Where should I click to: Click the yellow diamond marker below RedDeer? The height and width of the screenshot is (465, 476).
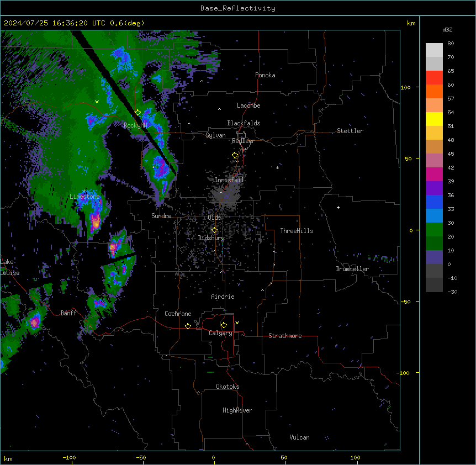click(235, 155)
